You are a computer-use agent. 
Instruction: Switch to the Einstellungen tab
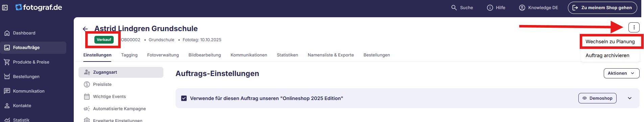(x=97, y=55)
